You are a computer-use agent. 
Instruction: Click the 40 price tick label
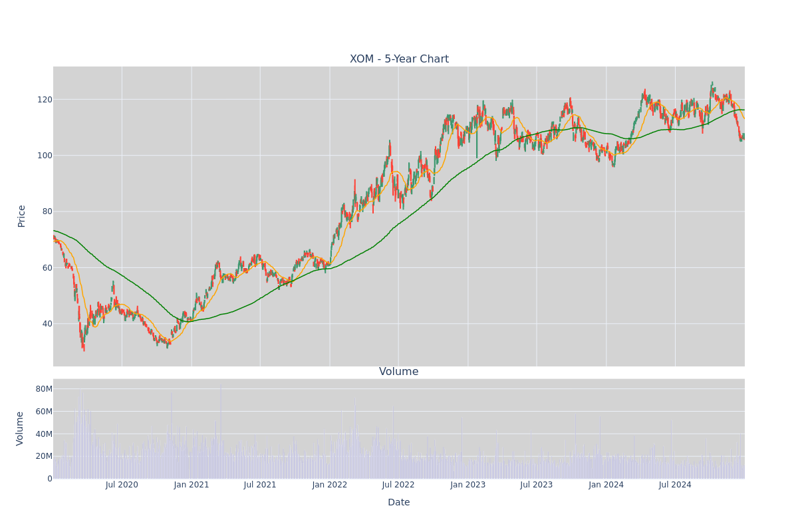pos(47,324)
